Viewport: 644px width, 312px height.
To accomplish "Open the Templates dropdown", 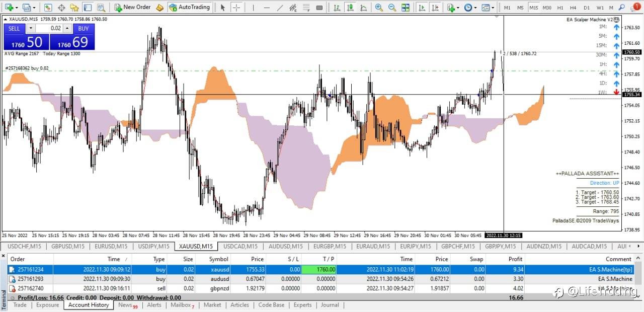I will (x=487, y=8).
